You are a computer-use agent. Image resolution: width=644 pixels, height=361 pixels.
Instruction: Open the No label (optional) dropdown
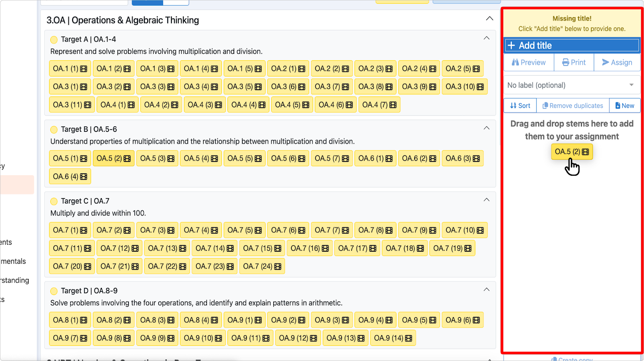tap(572, 85)
